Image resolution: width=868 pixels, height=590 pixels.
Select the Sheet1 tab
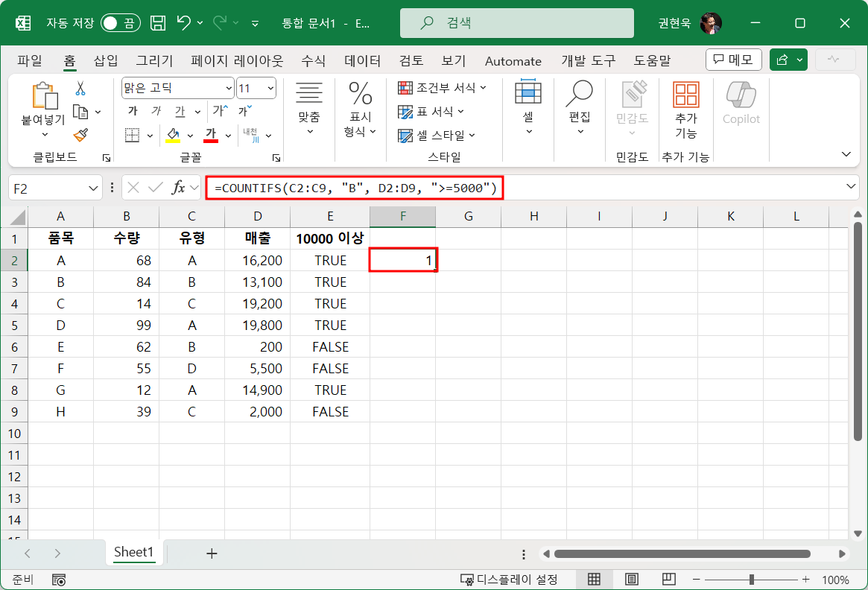pyautogui.click(x=133, y=552)
